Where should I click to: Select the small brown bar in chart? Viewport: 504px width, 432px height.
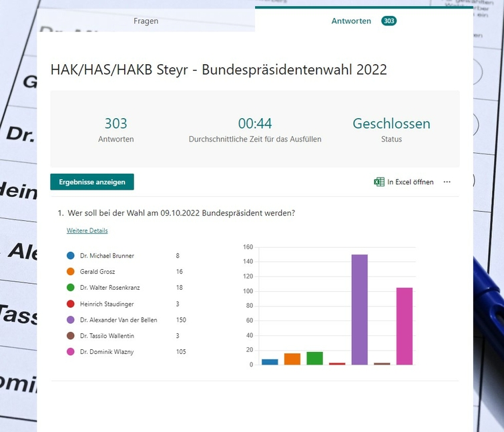tap(382, 363)
